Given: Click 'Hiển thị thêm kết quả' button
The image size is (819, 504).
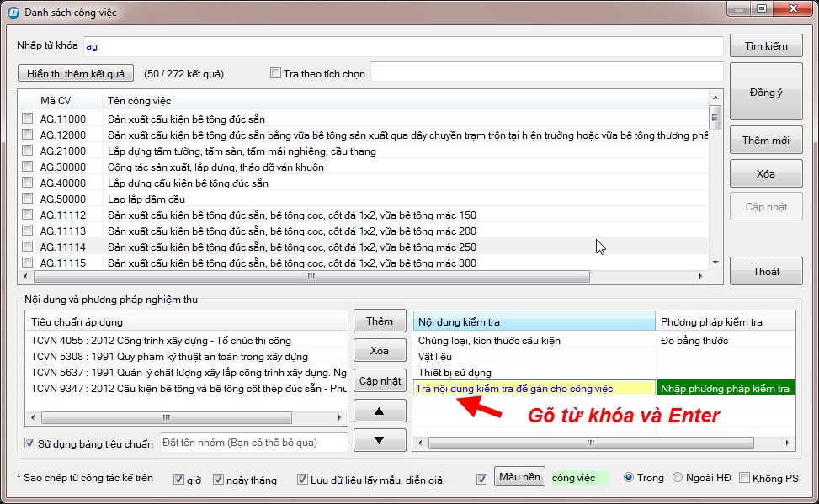Looking at the screenshot, I should [76, 73].
